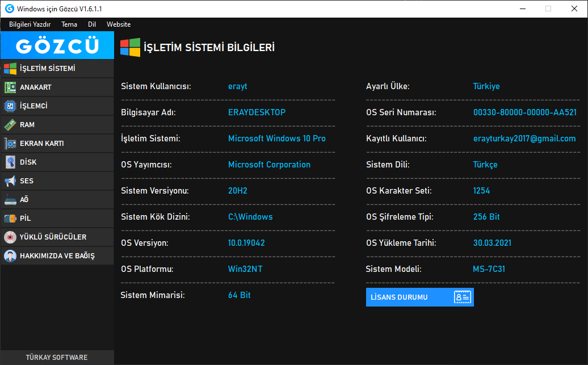588x365 pixels.
Task: Click the large Windows logo in the page header
Action: pos(130,47)
